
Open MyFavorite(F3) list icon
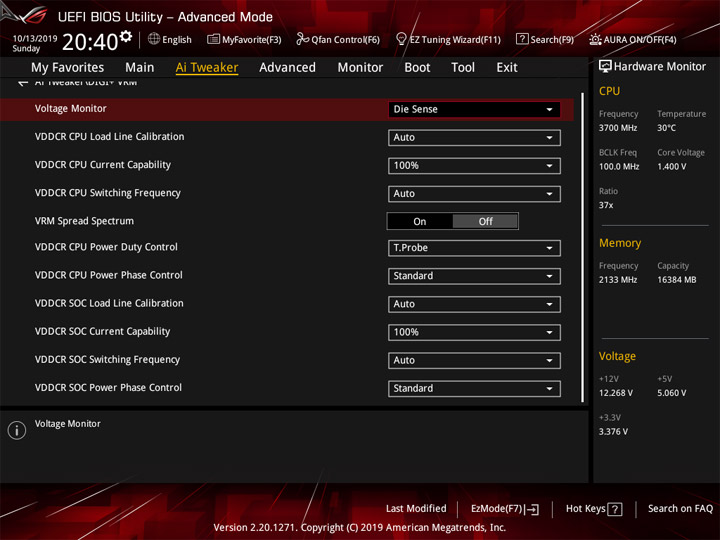213,39
